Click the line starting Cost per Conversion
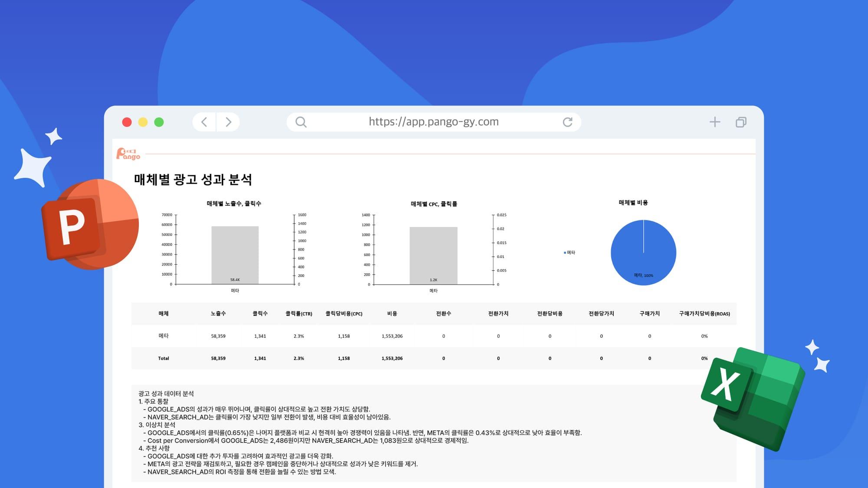Image resolution: width=868 pixels, height=488 pixels. point(306,440)
